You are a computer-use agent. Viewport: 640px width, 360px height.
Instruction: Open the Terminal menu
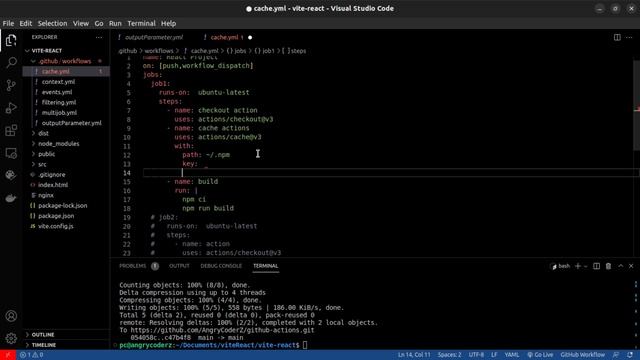pos(141,24)
